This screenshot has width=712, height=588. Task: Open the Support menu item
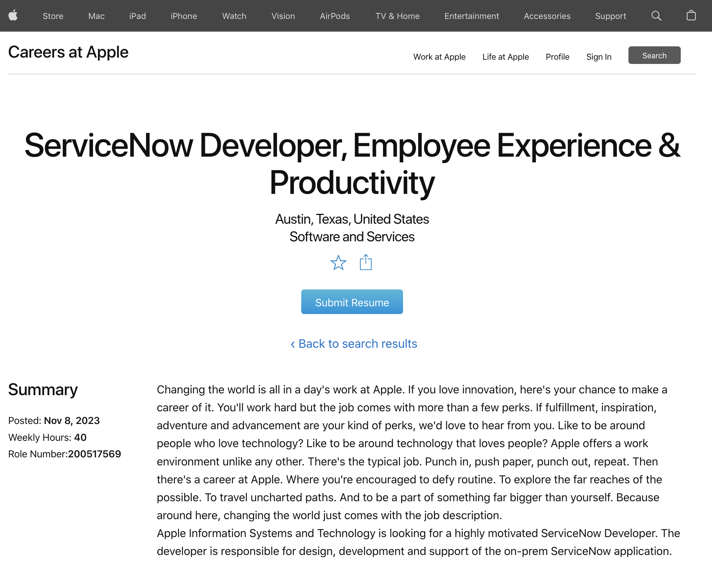coord(610,16)
